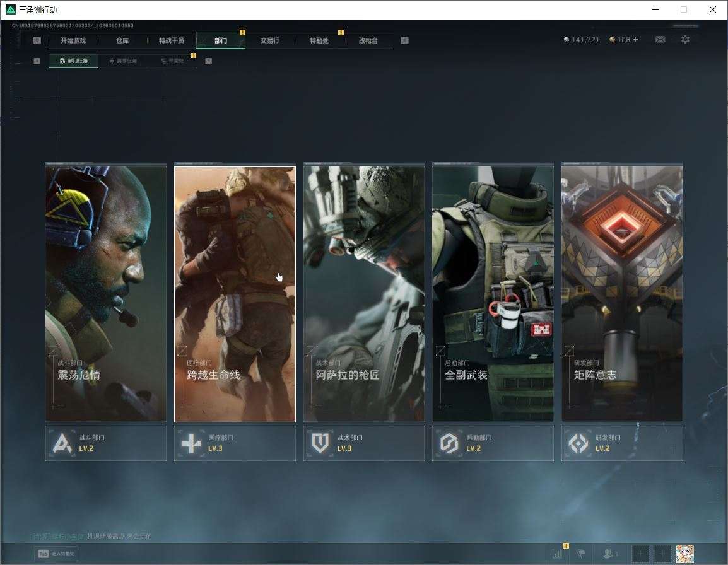This screenshot has height=565, width=728.
Task: Switch to the 改枪台 tab
Action: 368,40
